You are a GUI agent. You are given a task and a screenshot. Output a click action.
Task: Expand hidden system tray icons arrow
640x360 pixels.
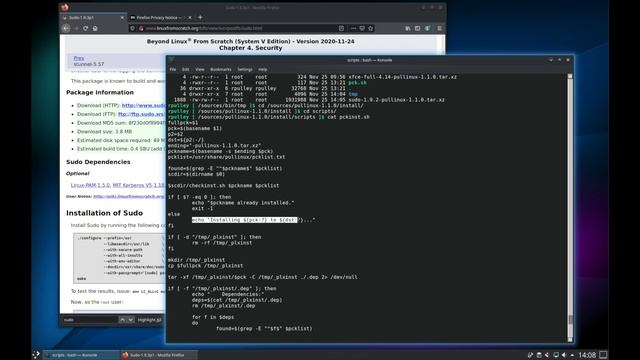(572, 355)
